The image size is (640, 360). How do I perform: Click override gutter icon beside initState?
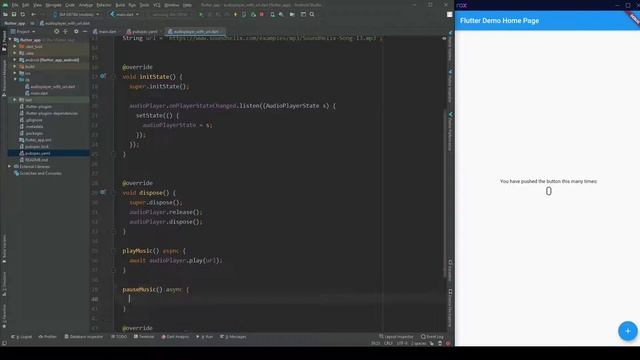click(103, 76)
